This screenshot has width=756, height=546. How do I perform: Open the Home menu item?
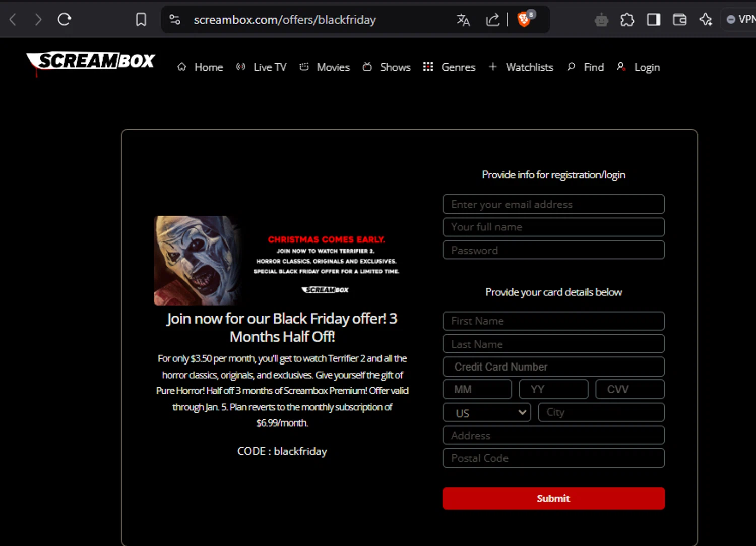200,67
